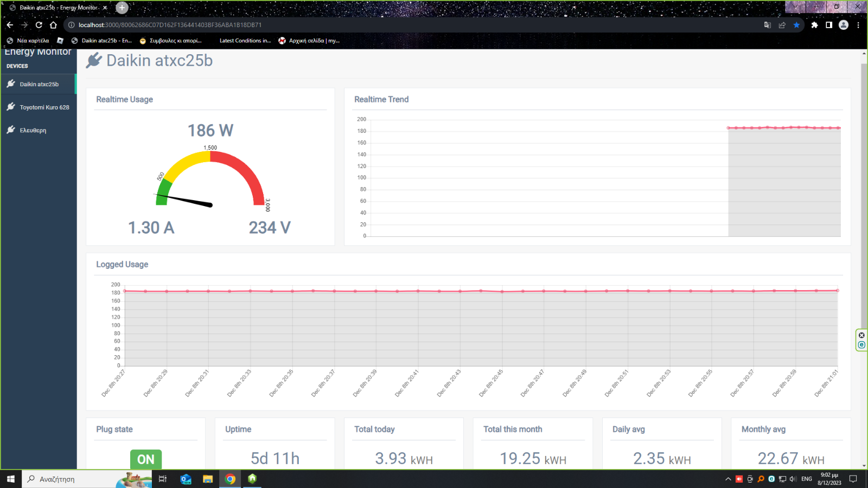Open the Windows notification center
This screenshot has height=488, width=868.
tap(853, 479)
